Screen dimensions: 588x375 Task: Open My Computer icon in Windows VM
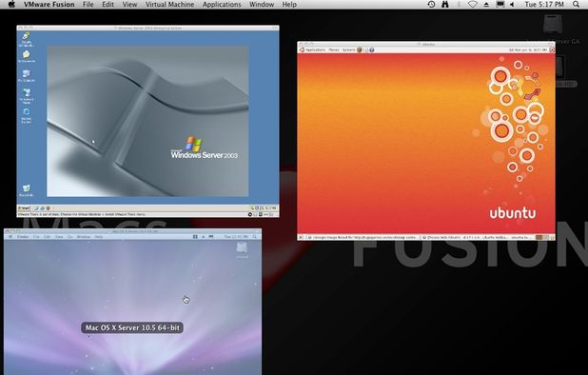point(27,76)
